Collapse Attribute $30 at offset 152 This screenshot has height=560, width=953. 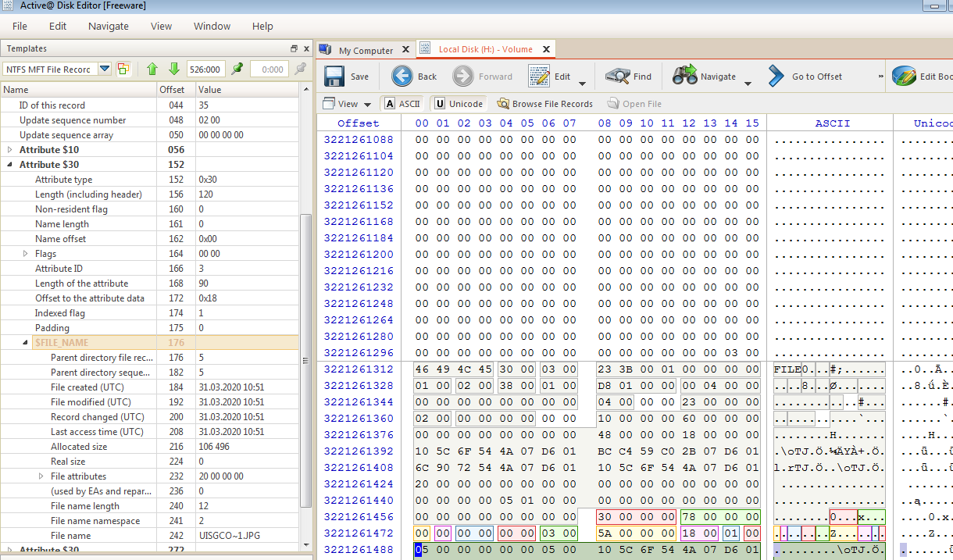9,164
